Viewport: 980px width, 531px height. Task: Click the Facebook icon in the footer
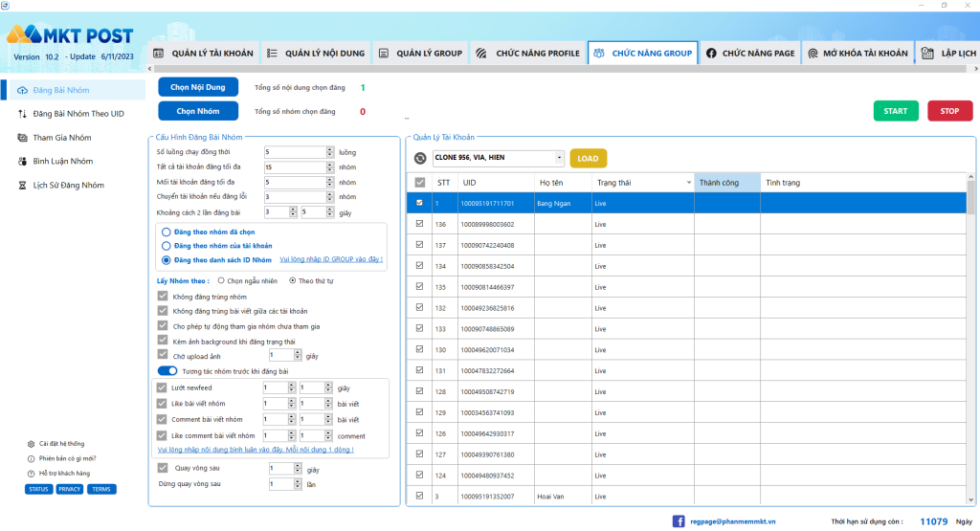click(x=679, y=521)
